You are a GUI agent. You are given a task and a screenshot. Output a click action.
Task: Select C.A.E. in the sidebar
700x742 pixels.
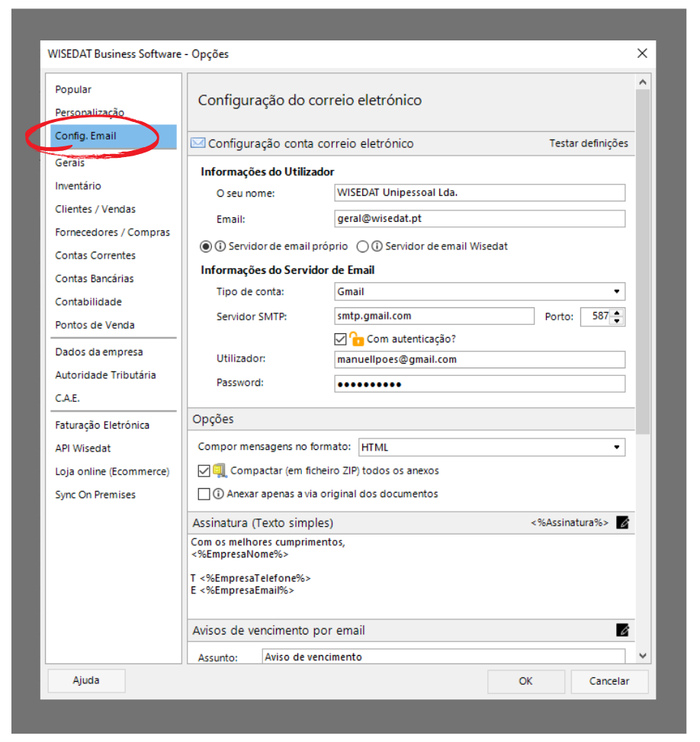(x=67, y=398)
